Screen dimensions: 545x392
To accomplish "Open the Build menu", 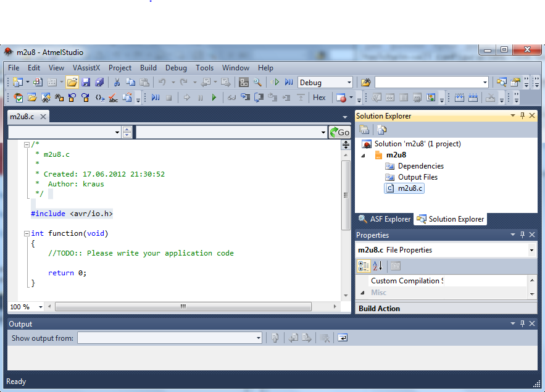I will pos(148,68).
